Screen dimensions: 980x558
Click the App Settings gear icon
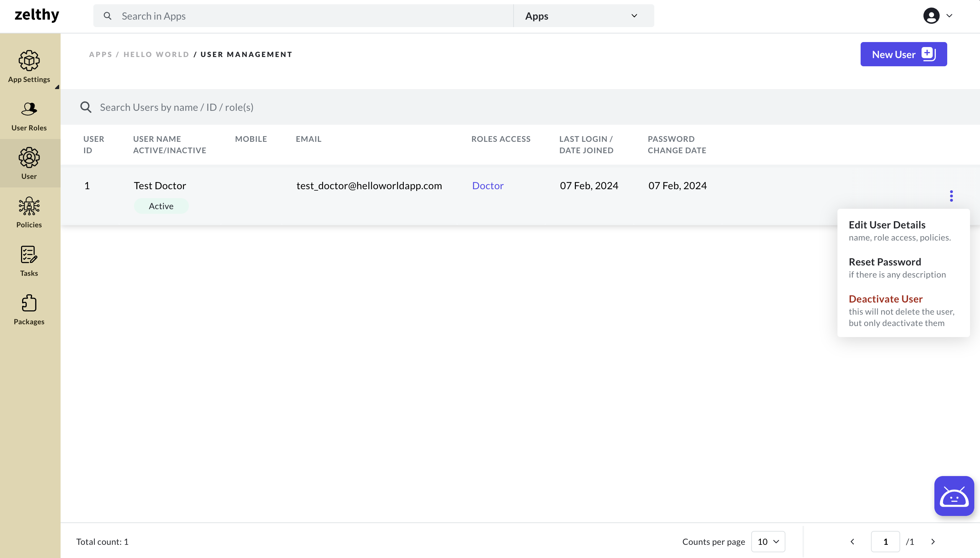pos(29,60)
